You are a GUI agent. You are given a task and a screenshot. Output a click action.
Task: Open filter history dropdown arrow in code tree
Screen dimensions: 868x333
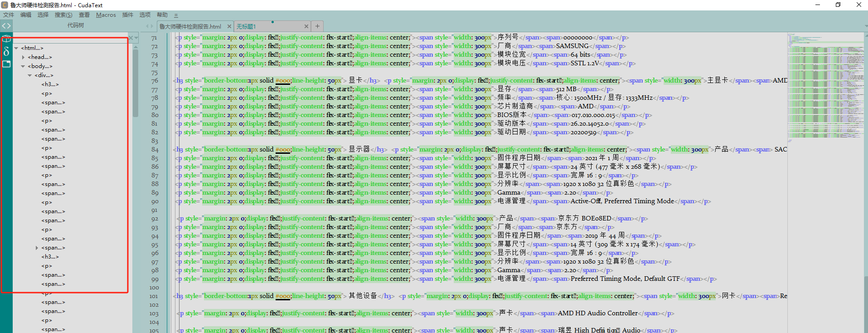[136, 38]
